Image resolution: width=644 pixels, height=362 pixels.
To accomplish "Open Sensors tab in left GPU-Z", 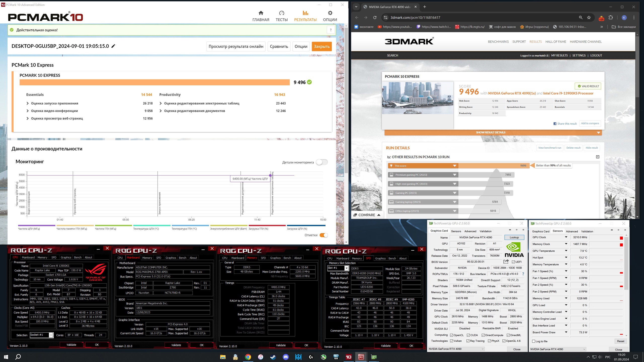I will coord(456,231).
